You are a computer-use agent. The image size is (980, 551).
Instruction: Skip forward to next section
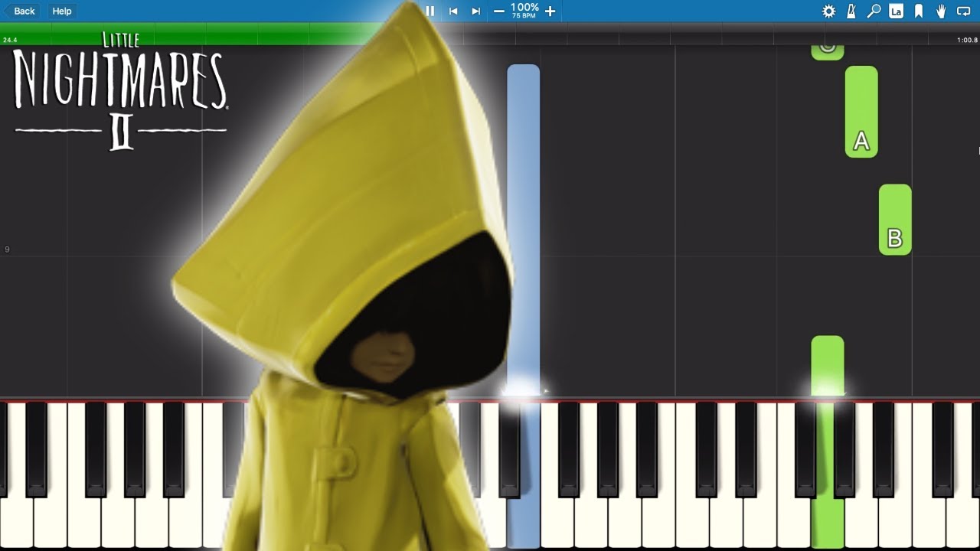click(x=476, y=11)
